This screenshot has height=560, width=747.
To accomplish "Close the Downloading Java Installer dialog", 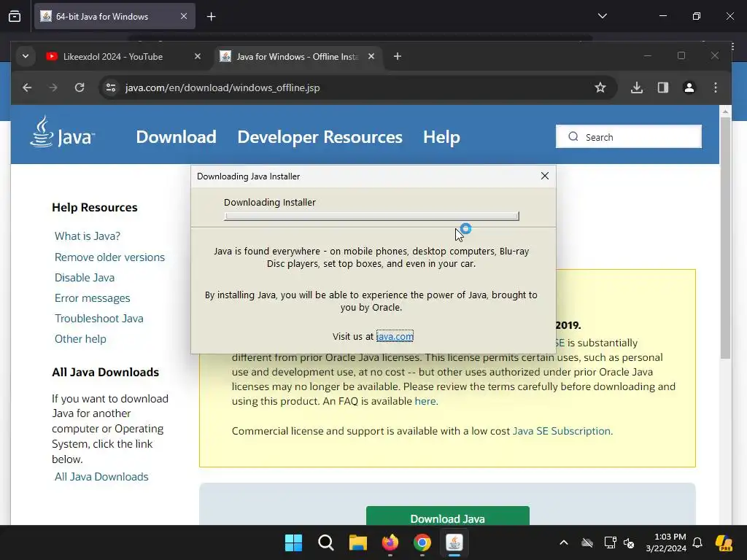I will click(x=544, y=176).
